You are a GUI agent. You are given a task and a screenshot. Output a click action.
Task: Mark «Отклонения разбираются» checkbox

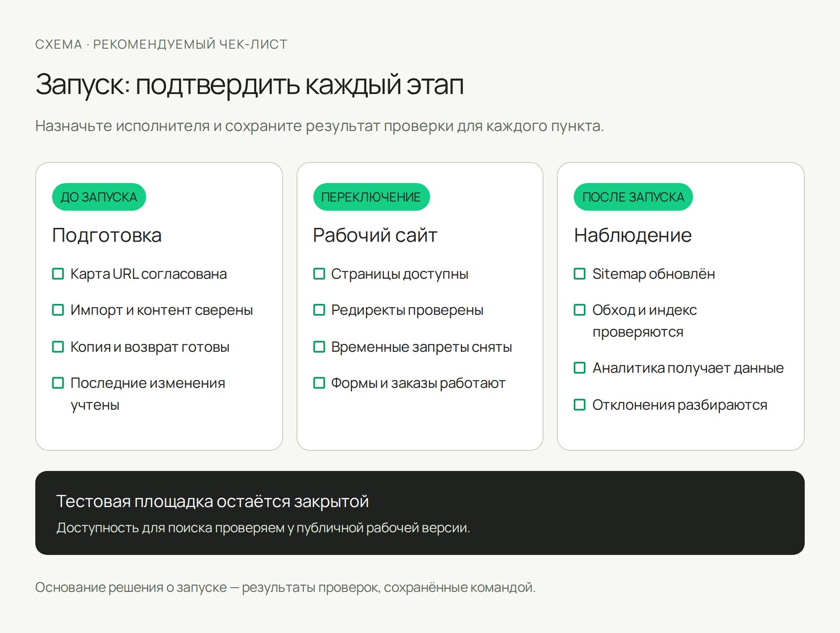[580, 405]
